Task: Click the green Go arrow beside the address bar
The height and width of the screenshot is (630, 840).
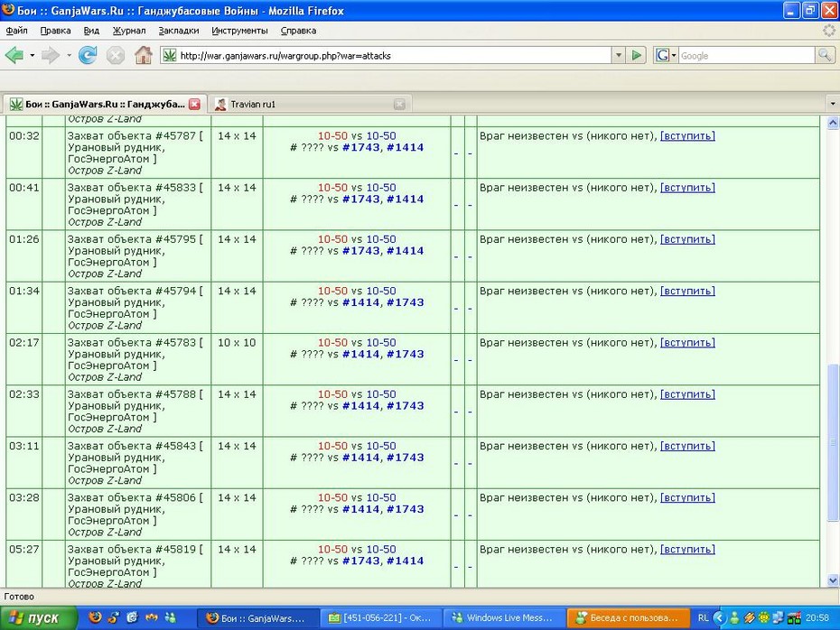Action: [637, 55]
